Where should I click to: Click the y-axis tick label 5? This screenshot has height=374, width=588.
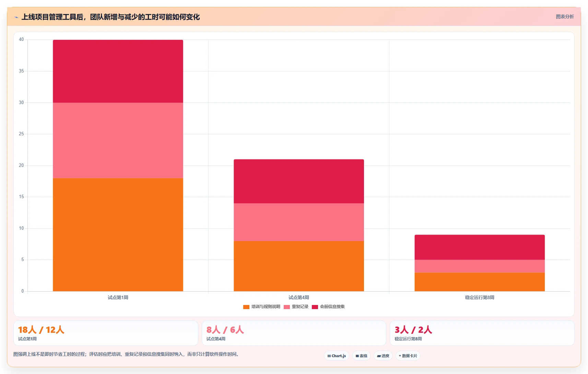pyautogui.click(x=23, y=260)
